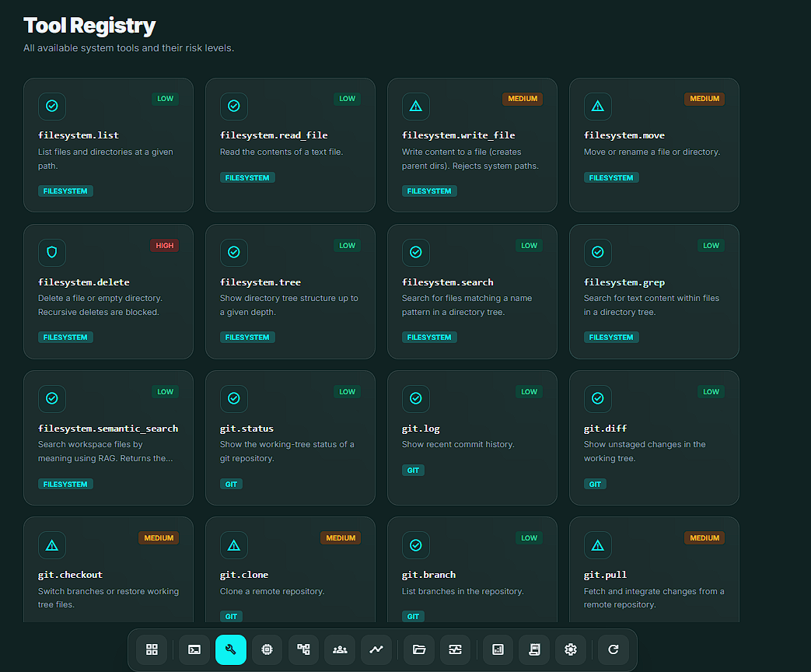The height and width of the screenshot is (672, 811).
Task: Click the FILESYSTEM tag under filesystem.grep
Action: click(x=611, y=338)
